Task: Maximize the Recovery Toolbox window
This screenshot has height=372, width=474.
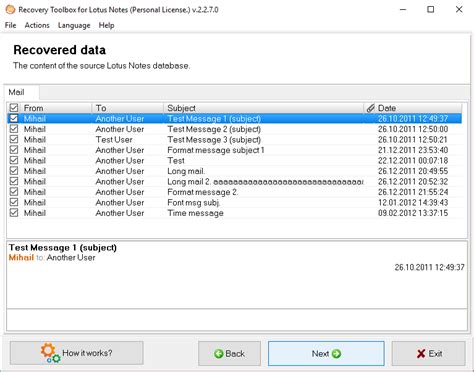Action: click(x=431, y=9)
